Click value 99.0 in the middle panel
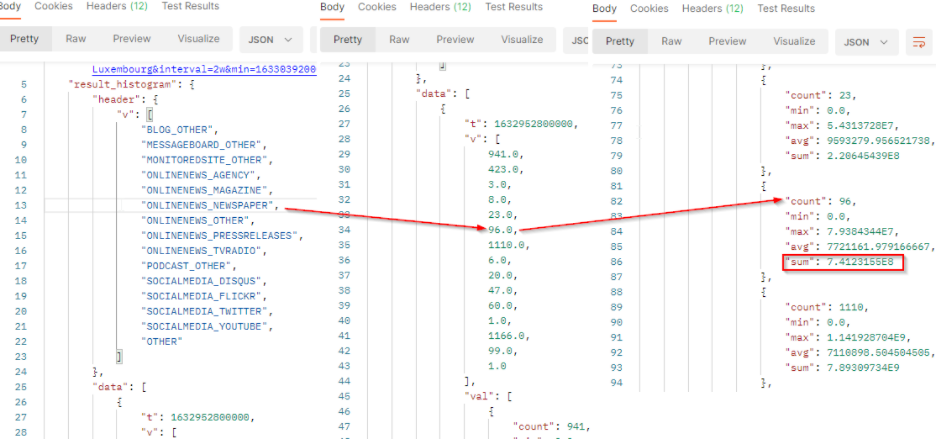 500,351
